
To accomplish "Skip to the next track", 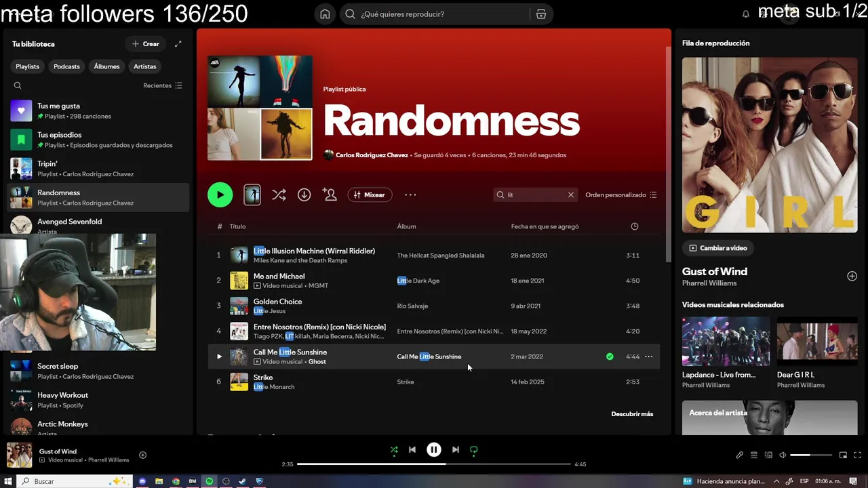I will [x=456, y=449].
